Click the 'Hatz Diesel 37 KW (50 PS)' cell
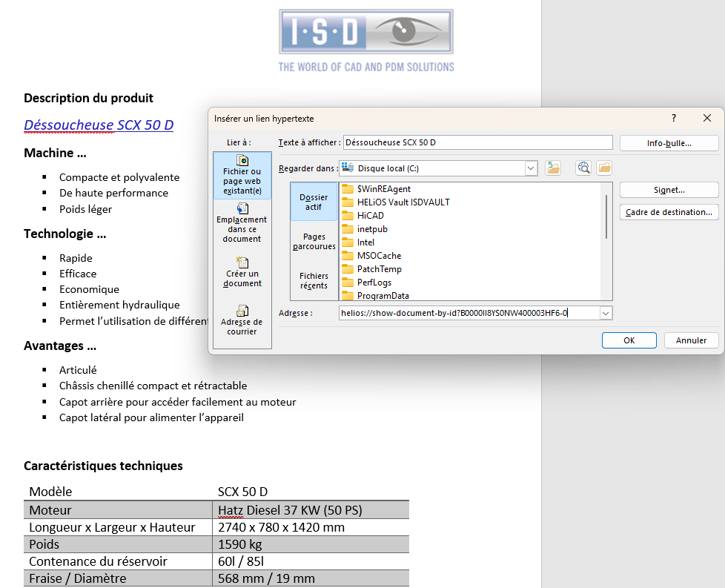725x588 pixels. 311,510
